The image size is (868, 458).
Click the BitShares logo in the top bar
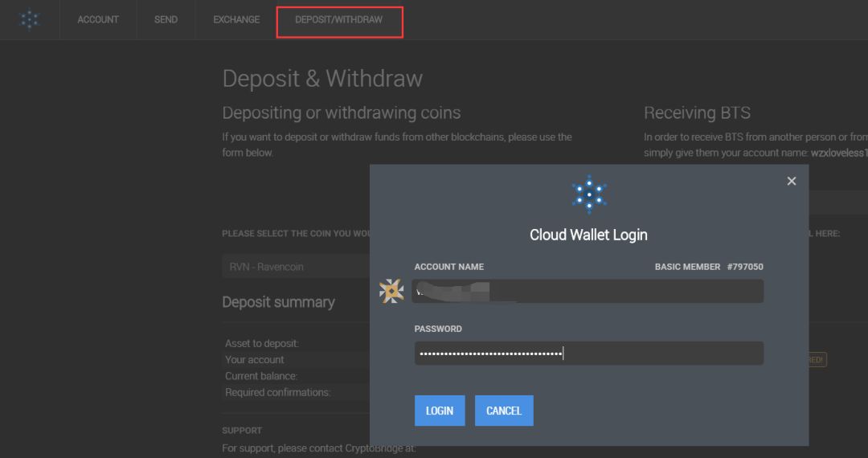[30, 19]
